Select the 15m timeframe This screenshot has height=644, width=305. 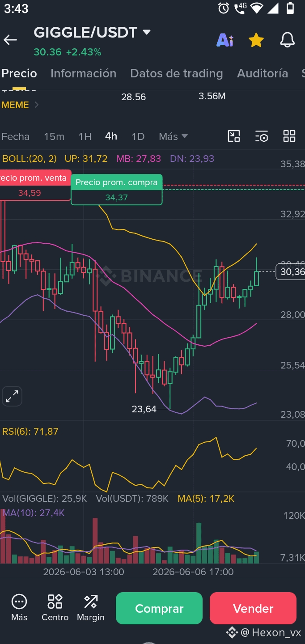coord(54,136)
